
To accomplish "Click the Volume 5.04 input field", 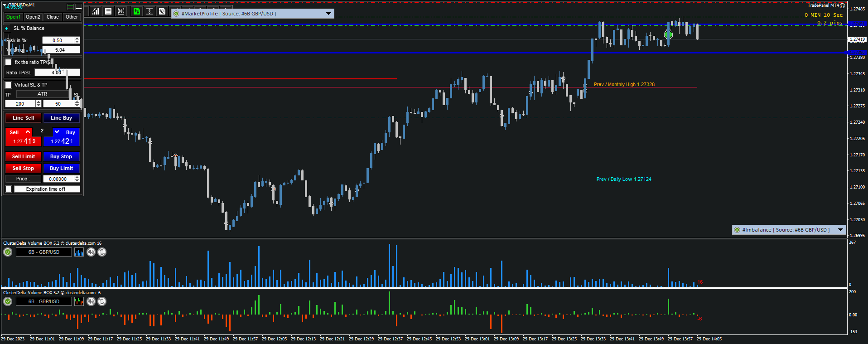I will click(x=61, y=50).
